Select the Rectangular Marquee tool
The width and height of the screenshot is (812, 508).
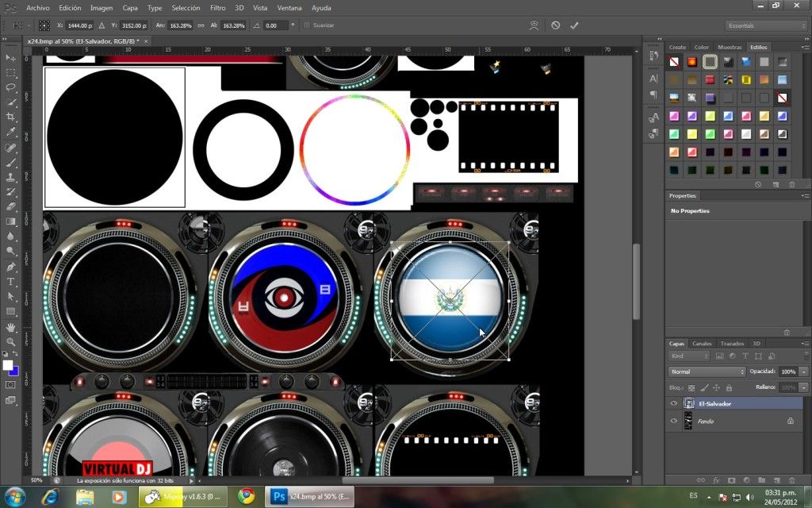coord(10,72)
